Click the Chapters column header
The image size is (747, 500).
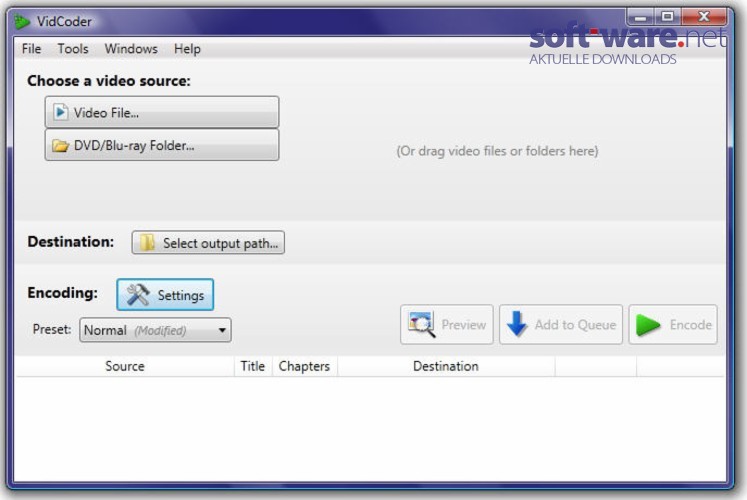coord(304,366)
